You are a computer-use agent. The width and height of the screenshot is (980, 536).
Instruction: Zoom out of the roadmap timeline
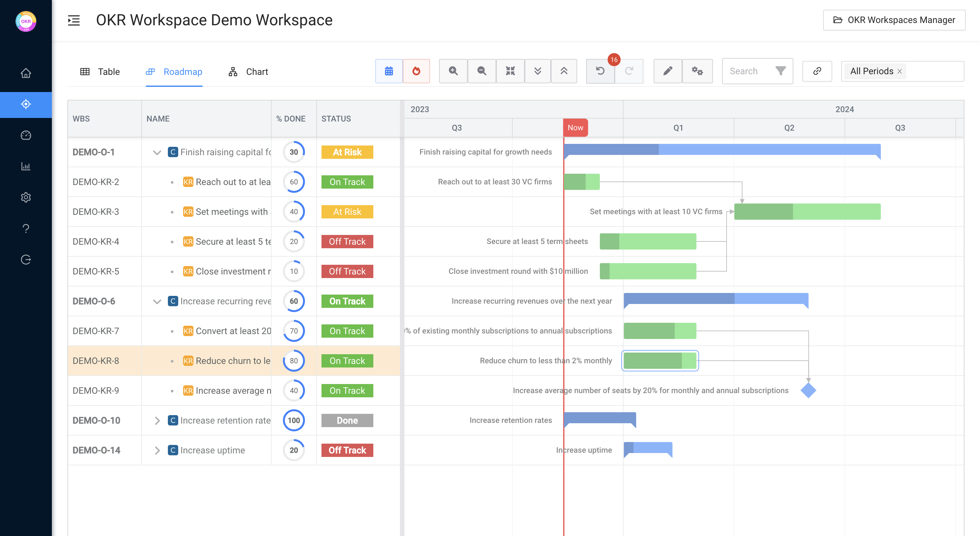(481, 71)
